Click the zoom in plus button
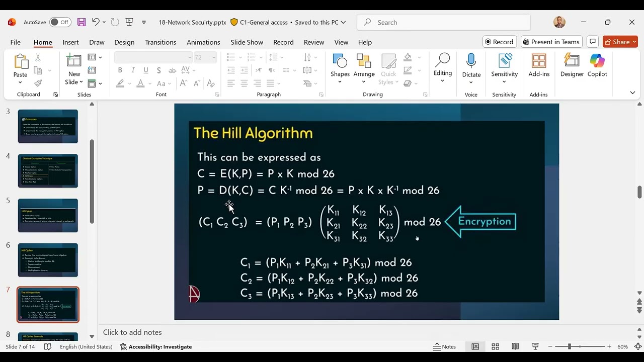The image size is (644, 362). (609, 346)
